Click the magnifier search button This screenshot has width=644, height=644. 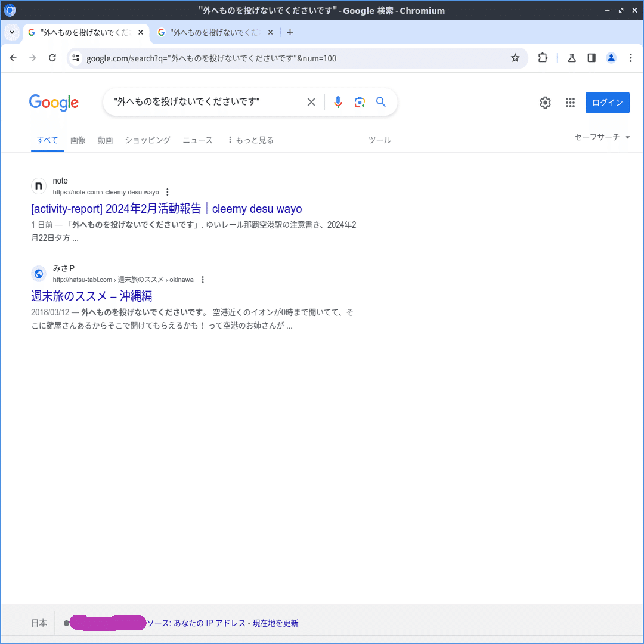(x=380, y=102)
